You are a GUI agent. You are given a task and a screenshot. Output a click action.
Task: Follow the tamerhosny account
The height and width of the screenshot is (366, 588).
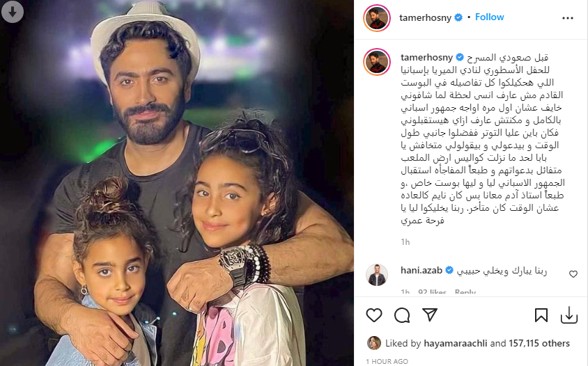[x=489, y=17]
